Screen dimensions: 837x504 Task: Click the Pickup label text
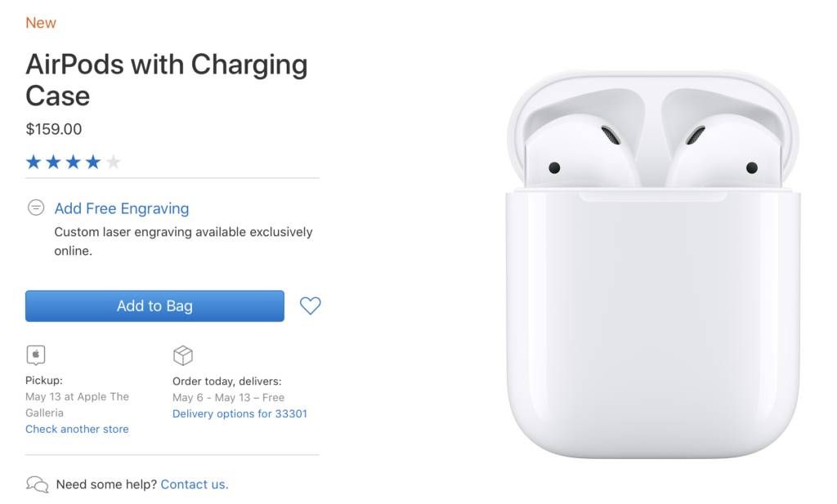(x=44, y=381)
